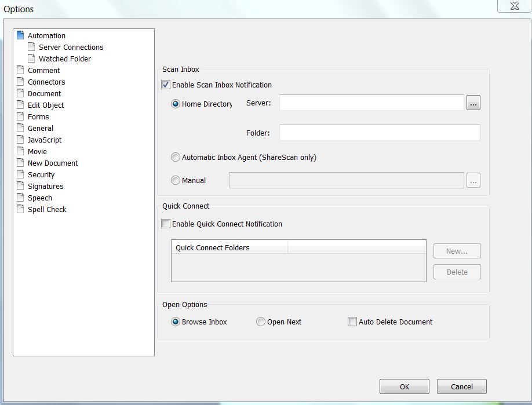The image size is (532, 405).
Task: Click the JavaScript options icon
Action: 20,140
